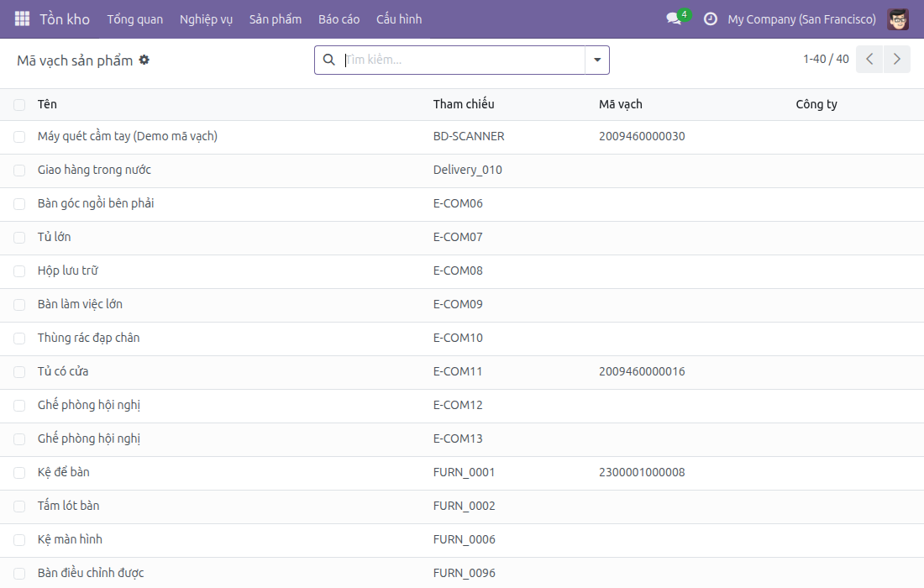Click the Tấm lót bàn product name
The width and height of the screenshot is (924, 588).
click(68, 506)
